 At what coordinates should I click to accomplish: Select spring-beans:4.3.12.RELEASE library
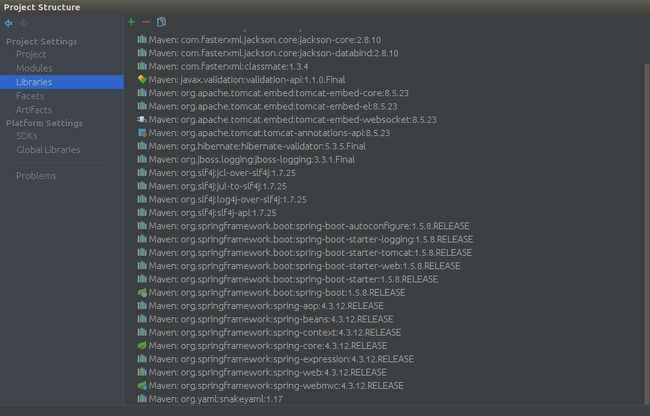[x=271, y=319]
